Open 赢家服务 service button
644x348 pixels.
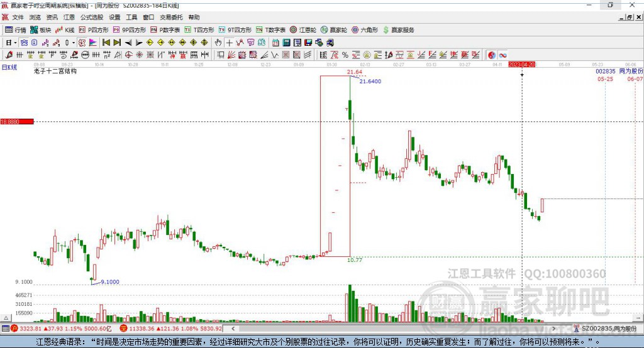click(399, 30)
